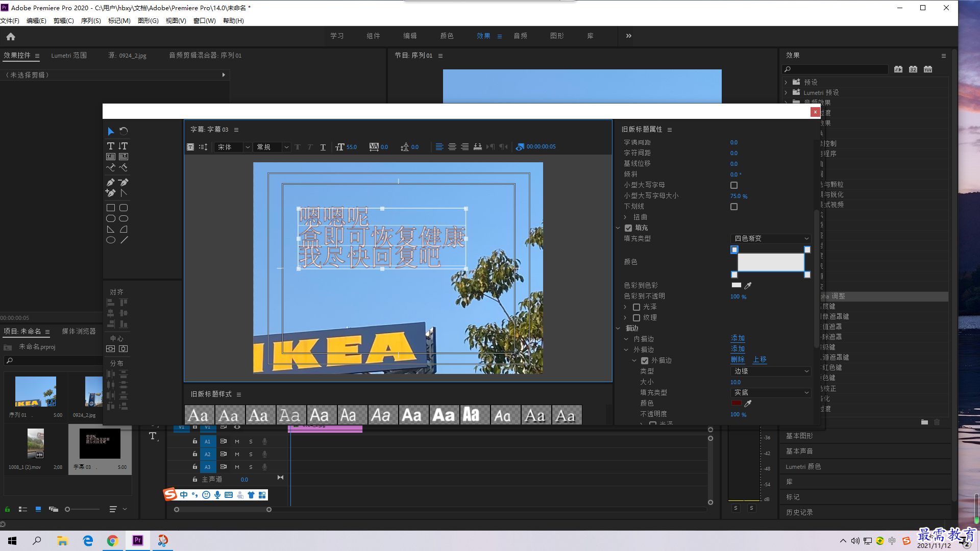Toggle mute on audio track A1

pos(237,441)
